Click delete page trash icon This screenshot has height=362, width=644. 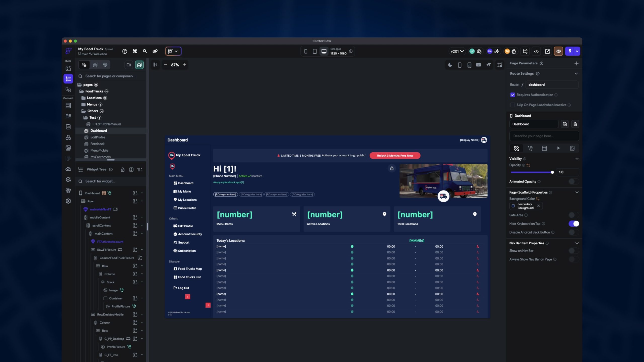[x=575, y=124]
